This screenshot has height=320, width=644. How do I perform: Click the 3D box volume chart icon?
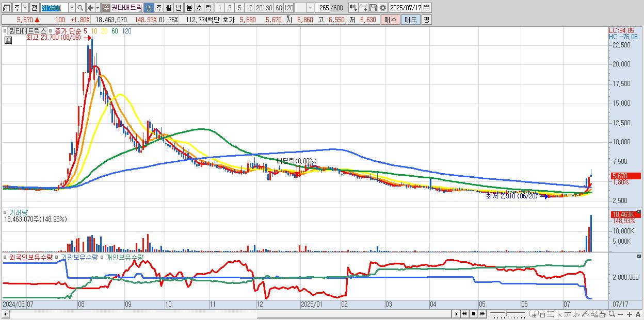pos(594,314)
